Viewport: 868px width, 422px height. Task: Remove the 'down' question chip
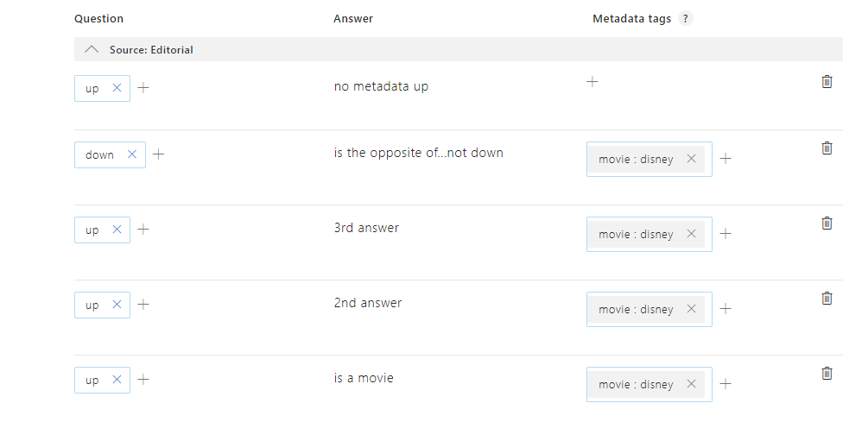coord(132,154)
